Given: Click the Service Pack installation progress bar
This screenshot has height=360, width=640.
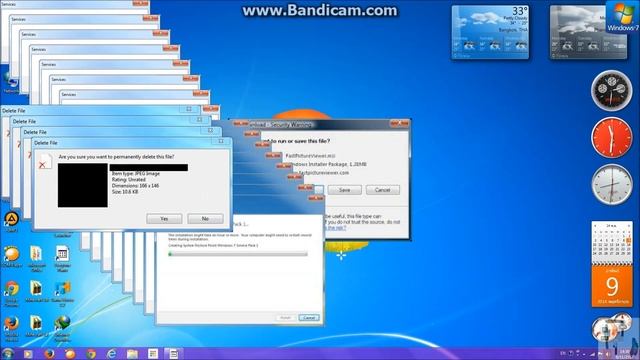Looking at the screenshot, I should pos(238,254).
